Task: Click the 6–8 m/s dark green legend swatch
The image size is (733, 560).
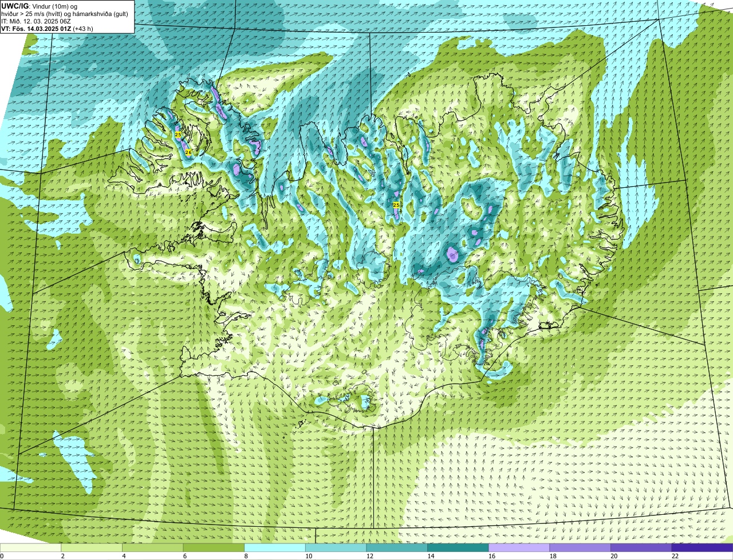Action: pyautogui.click(x=214, y=547)
